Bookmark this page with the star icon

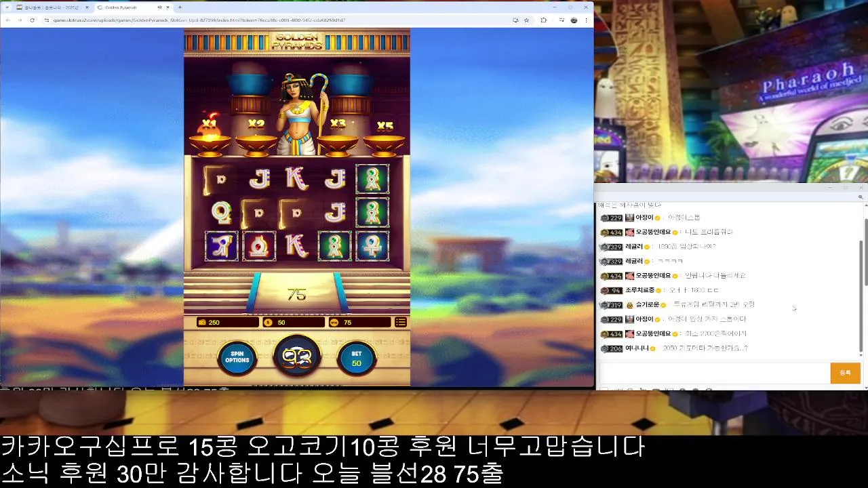coord(526,20)
